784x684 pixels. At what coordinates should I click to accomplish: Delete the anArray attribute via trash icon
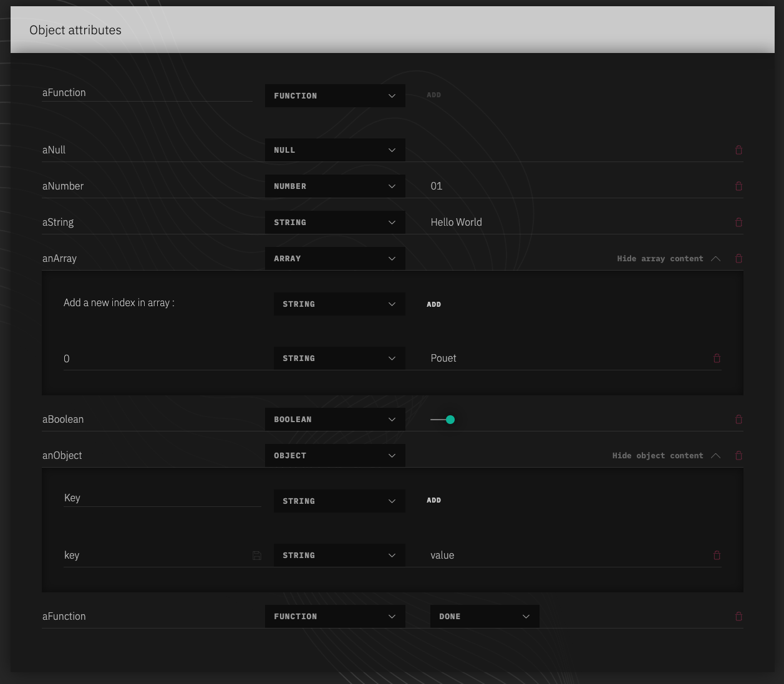738,258
